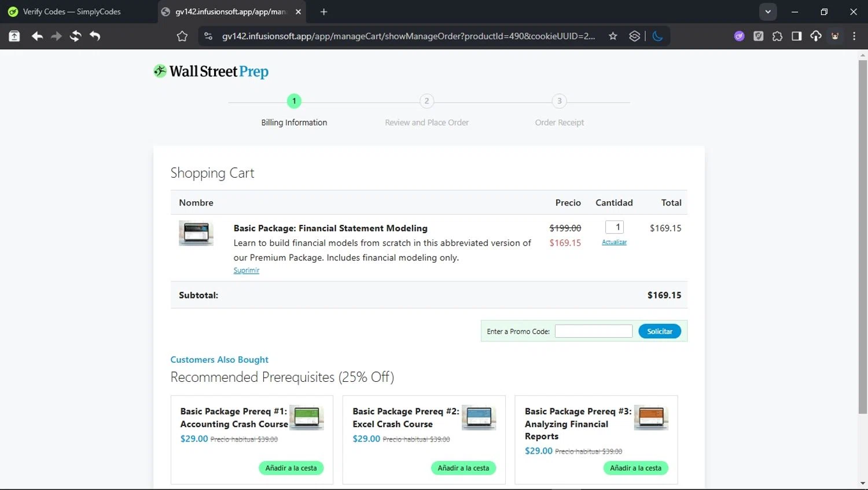Add Analyzing Financial Reports to the cart
This screenshot has height=490, width=868.
[635, 468]
